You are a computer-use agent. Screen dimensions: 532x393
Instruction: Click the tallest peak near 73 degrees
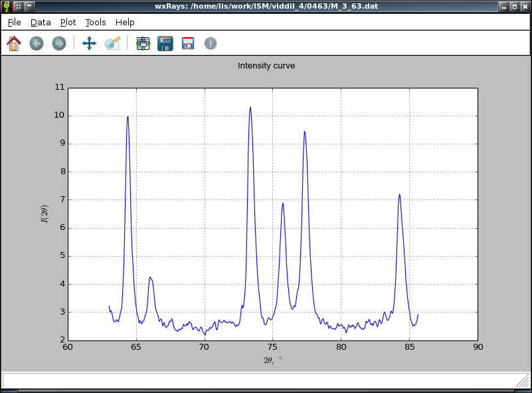click(250, 108)
